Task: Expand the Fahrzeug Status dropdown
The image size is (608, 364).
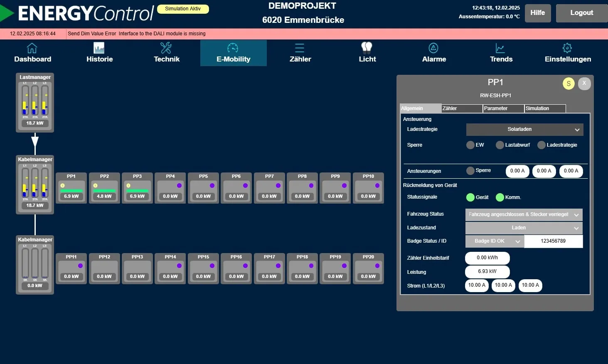Action: (524, 214)
